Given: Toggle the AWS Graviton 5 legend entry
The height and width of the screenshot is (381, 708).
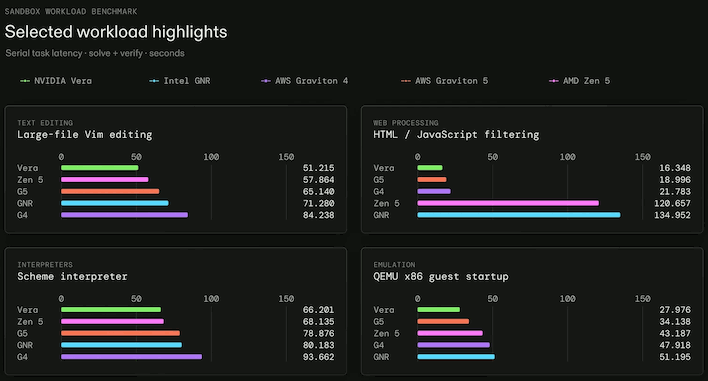Looking at the screenshot, I should tap(444, 81).
